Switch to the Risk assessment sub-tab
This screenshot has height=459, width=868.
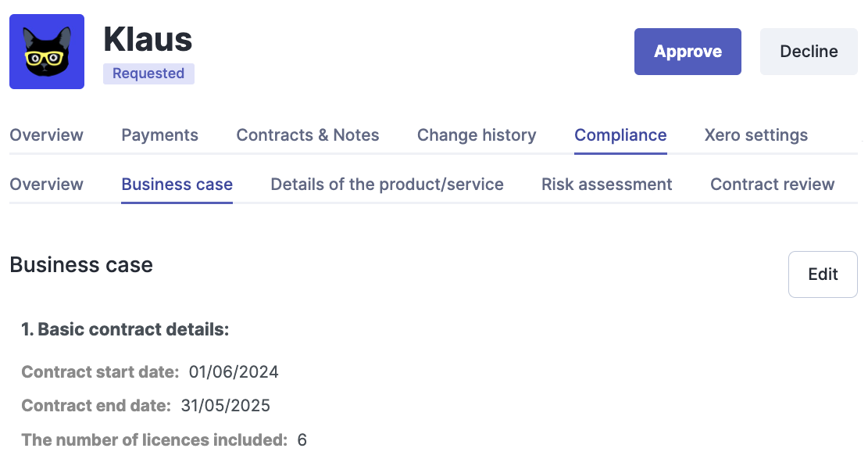click(x=607, y=185)
